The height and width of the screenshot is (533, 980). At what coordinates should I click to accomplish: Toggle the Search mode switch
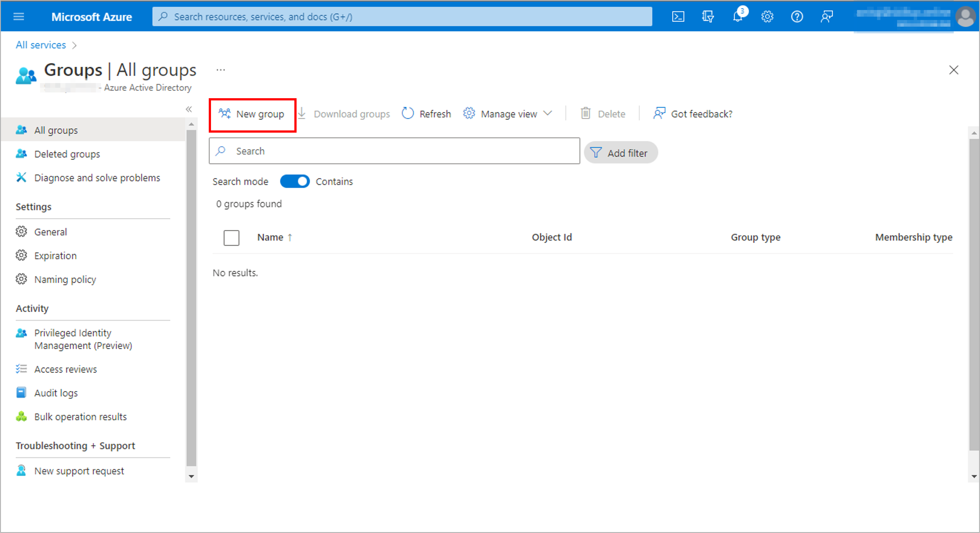point(295,181)
